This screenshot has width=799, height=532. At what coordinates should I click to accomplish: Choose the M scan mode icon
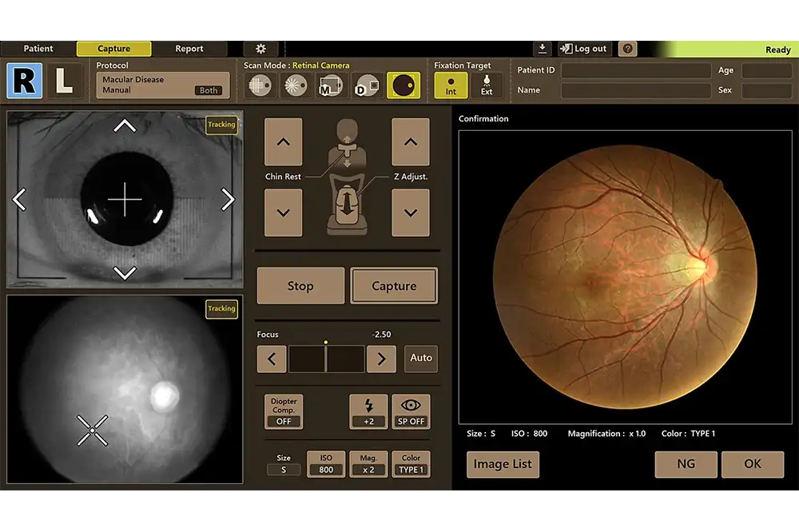click(330, 85)
